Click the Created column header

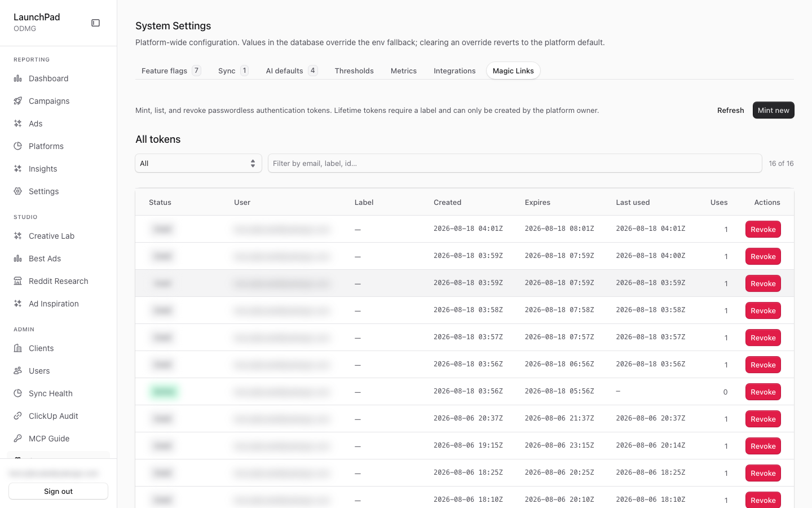pos(447,202)
